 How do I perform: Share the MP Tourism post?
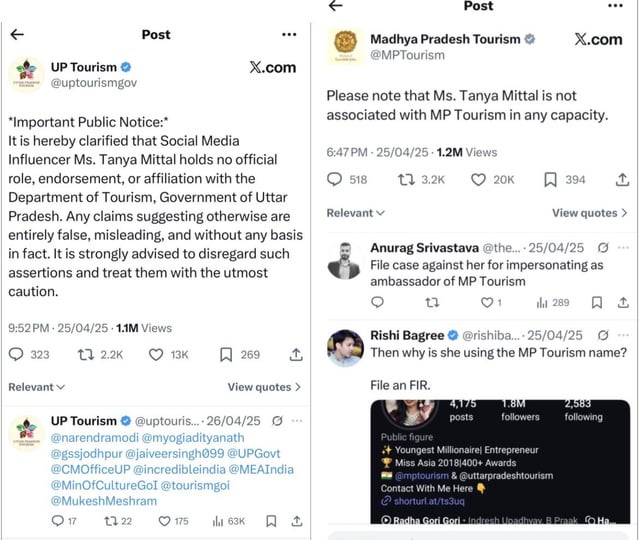(622, 180)
